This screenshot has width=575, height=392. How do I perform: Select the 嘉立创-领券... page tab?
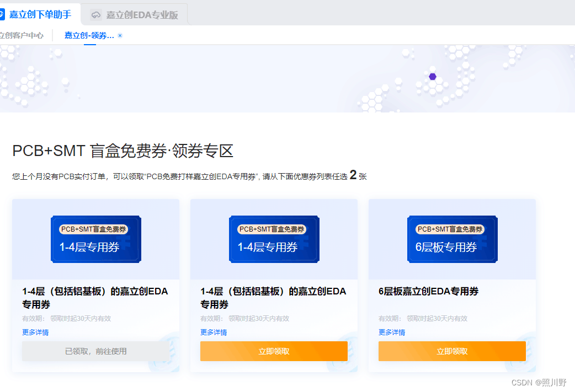point(89,35)
